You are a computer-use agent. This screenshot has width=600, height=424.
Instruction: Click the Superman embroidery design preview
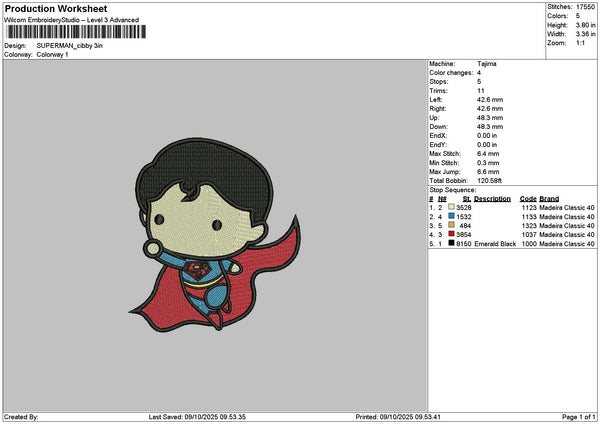pos(215,234)
